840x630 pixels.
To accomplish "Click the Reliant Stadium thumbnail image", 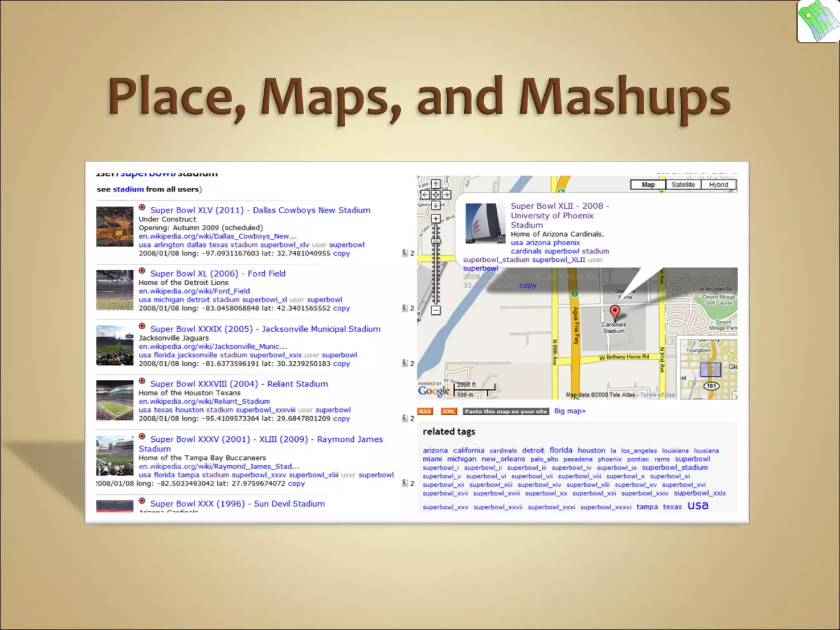I will (x=115, y=400).
